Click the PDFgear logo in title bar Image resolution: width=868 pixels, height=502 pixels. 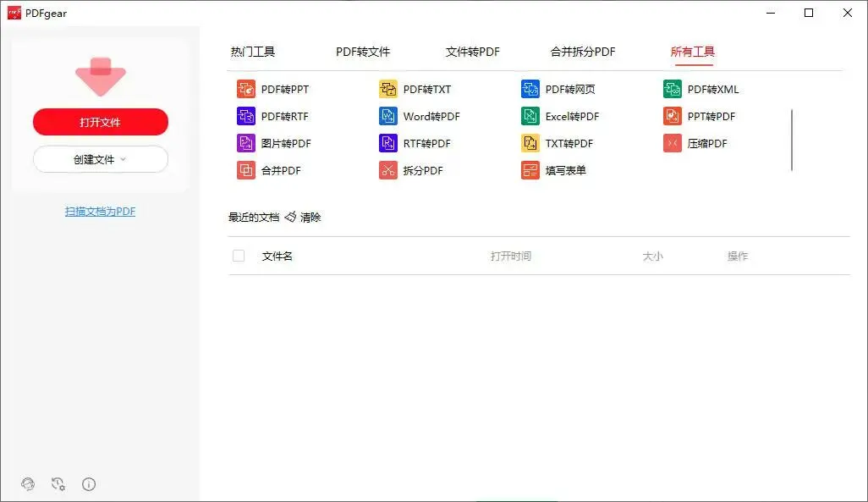14,13
